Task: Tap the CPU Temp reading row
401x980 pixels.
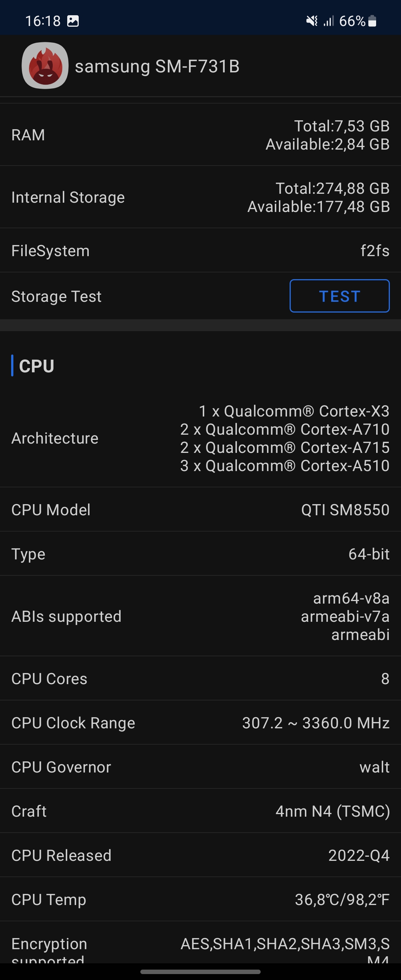Action: pyautogui.click(x=200, y=899)
